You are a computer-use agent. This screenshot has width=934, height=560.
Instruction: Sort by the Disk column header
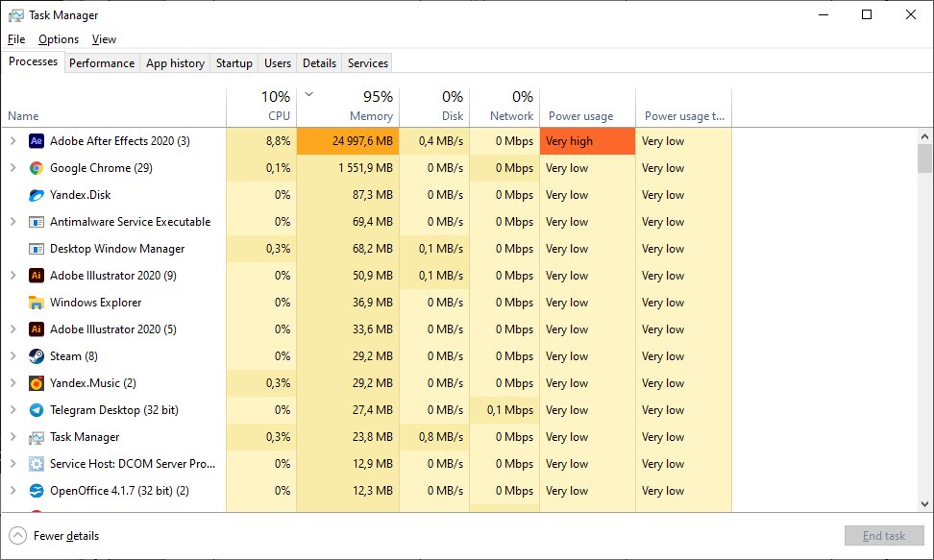click(x=434, y=108)
